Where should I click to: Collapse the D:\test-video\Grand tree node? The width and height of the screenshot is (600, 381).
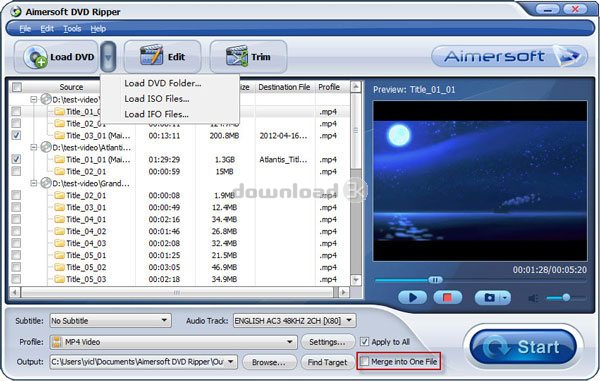34,183
